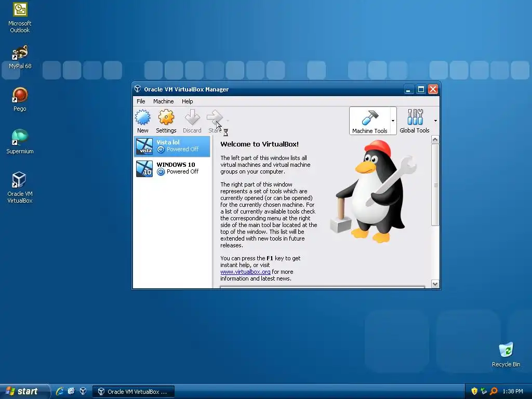532x399 pixels.
Task: Select the Machine Tools hammer button
Action: pos(370,121)
